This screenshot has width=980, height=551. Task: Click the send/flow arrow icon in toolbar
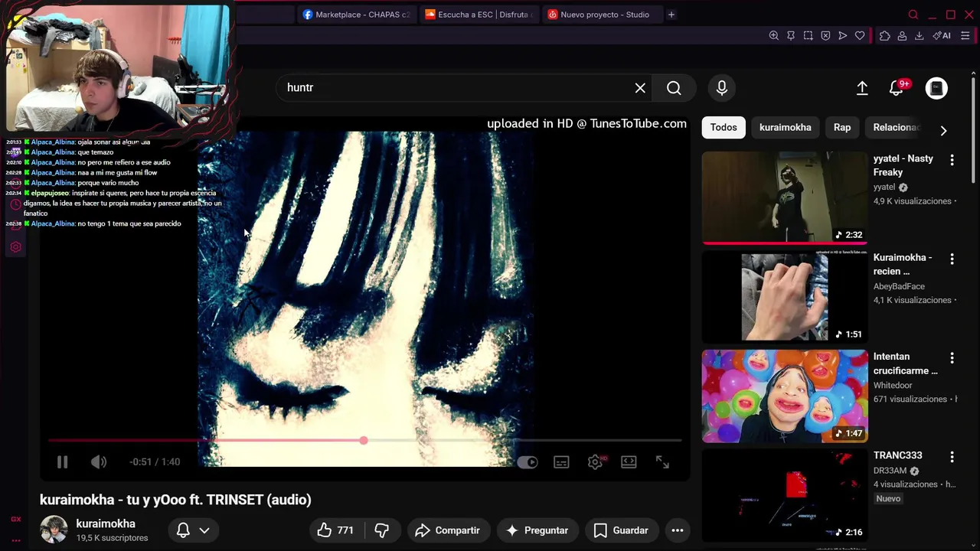843,36
